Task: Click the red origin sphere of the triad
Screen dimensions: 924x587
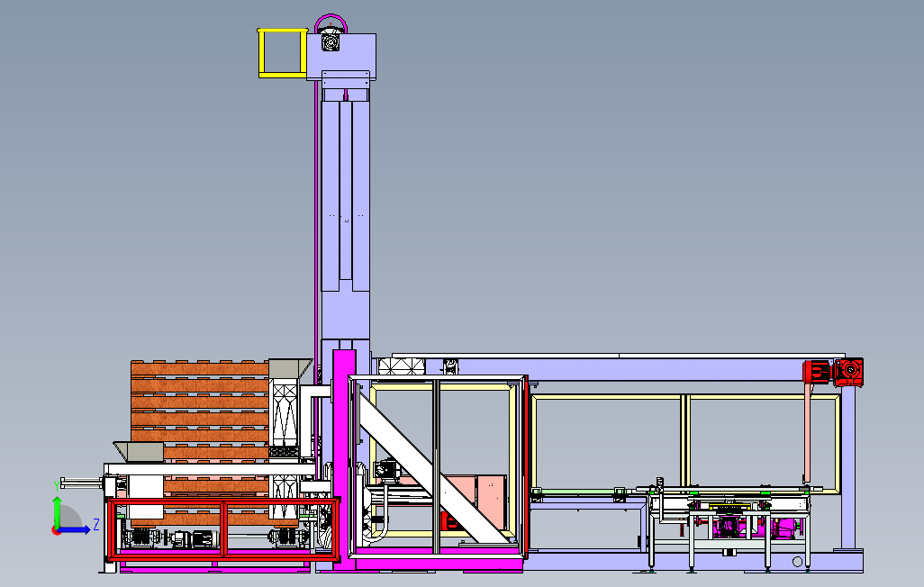Action: click(57, 531)
